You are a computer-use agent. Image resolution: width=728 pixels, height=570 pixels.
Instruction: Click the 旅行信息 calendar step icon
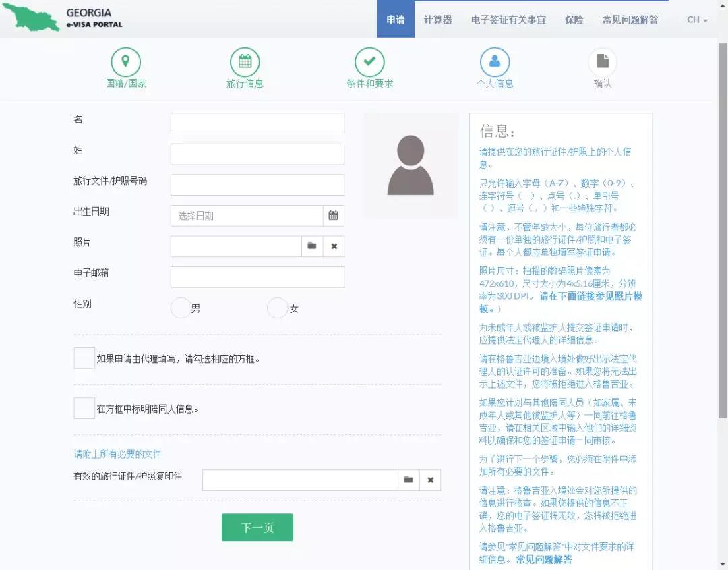point(245,62)
